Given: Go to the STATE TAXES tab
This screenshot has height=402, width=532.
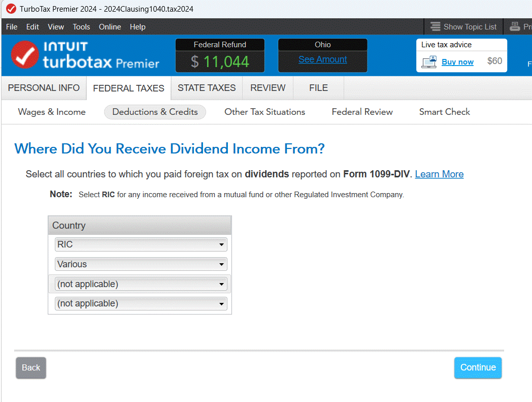Looking at the screenshot, I should 207,88.
